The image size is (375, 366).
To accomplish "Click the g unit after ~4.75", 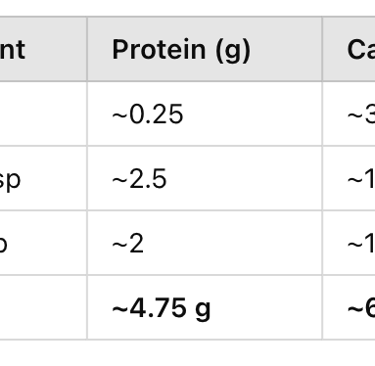I will click(202, 310).
